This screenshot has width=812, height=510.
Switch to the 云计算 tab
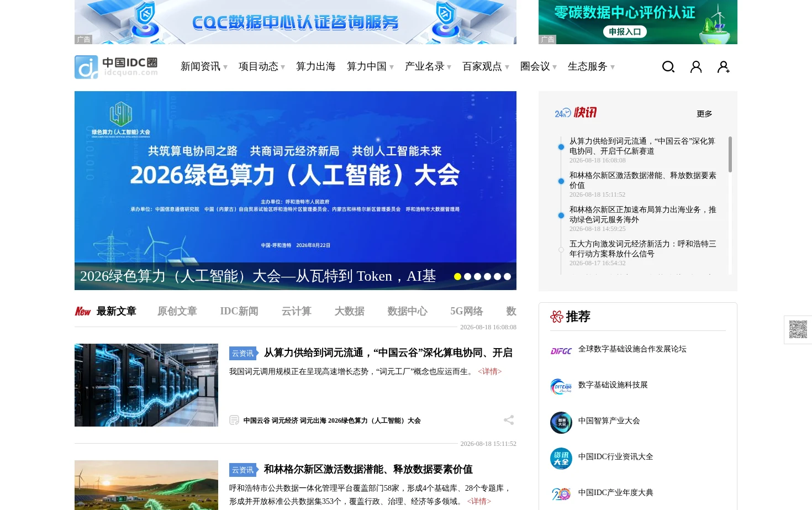point(297,311)
